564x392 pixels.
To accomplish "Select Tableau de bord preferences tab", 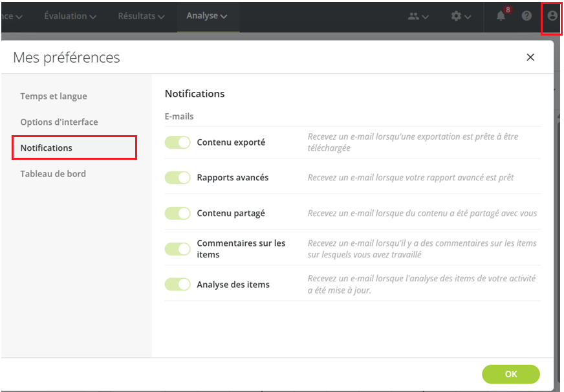I will pos(53,174).
